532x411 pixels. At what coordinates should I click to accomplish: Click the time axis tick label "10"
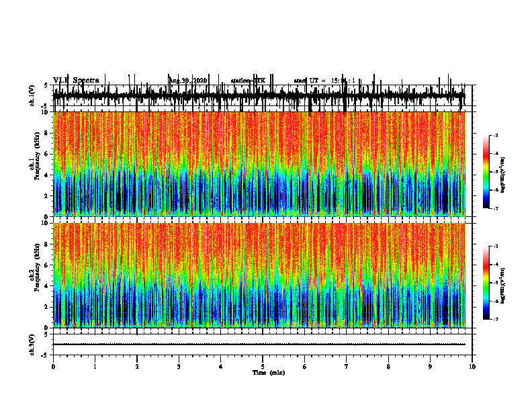click(472, 367)
